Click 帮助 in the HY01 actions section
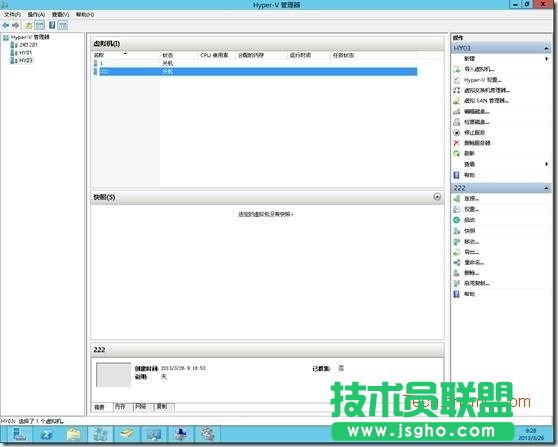Viewport: 558px width, 447px height. coord(470,175)
